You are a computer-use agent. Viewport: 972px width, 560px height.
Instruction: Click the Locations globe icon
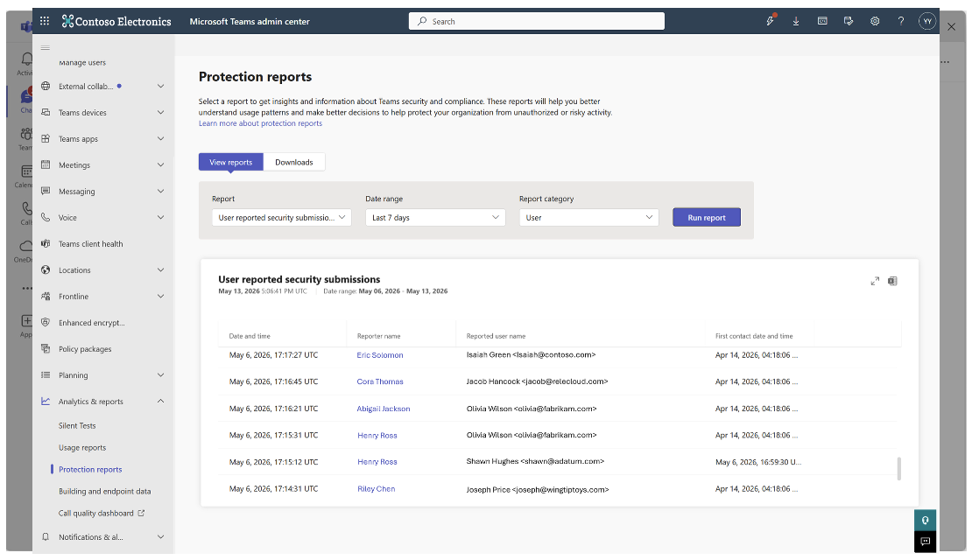[x=46, y=270]
